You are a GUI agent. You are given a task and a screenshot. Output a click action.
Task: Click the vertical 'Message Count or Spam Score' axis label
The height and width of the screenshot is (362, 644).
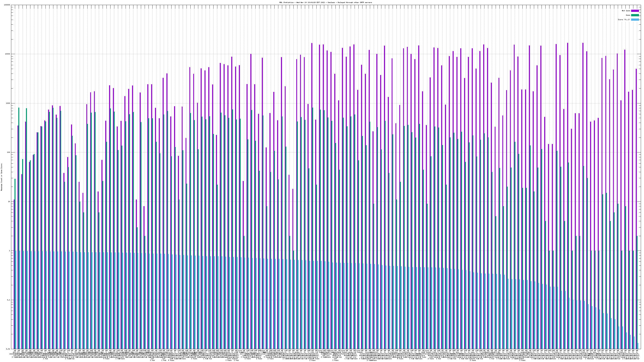point(1,177)
